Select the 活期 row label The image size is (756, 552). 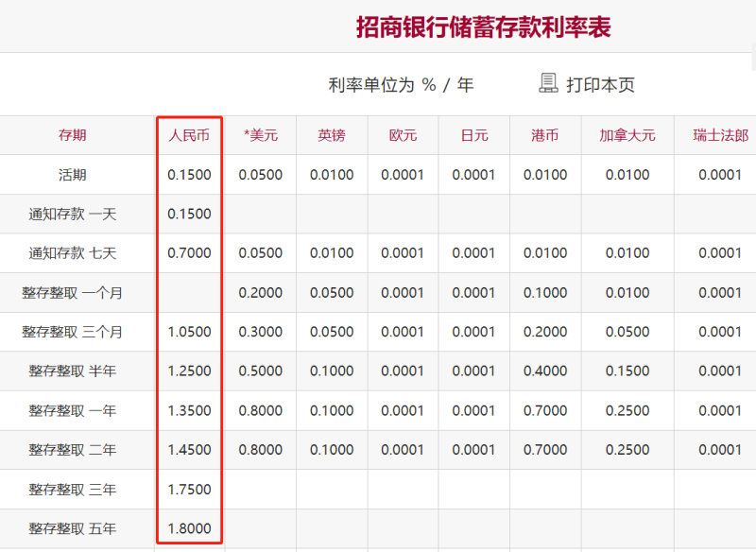72,175
